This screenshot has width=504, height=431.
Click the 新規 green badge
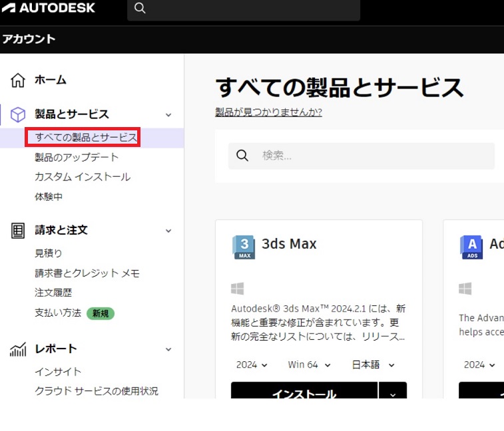coord(101,313)
